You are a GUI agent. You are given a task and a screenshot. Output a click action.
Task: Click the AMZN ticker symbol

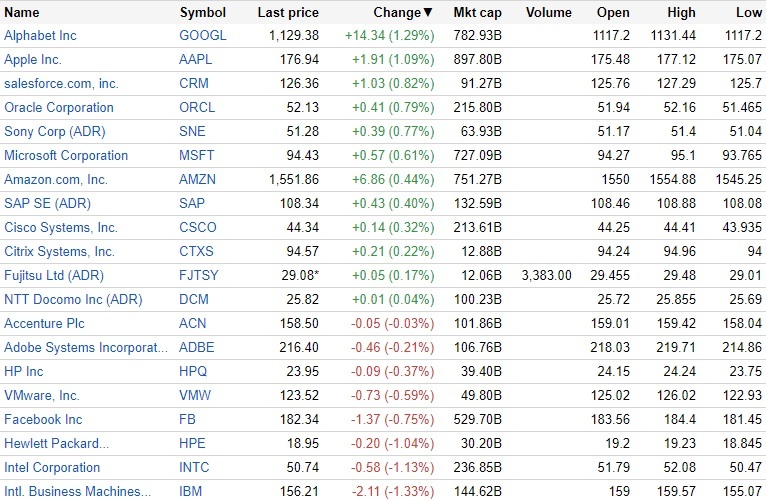[197, 180]
